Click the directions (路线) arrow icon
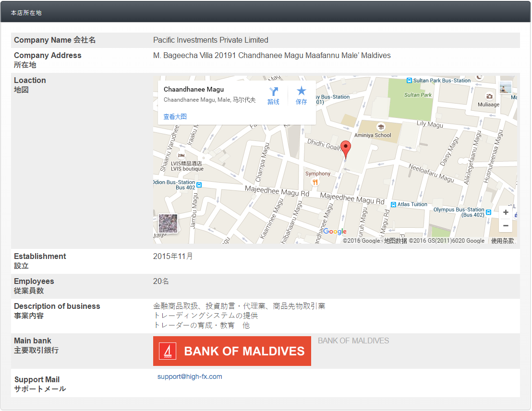The width and height of the screenshot is (532, 411). 273,92
